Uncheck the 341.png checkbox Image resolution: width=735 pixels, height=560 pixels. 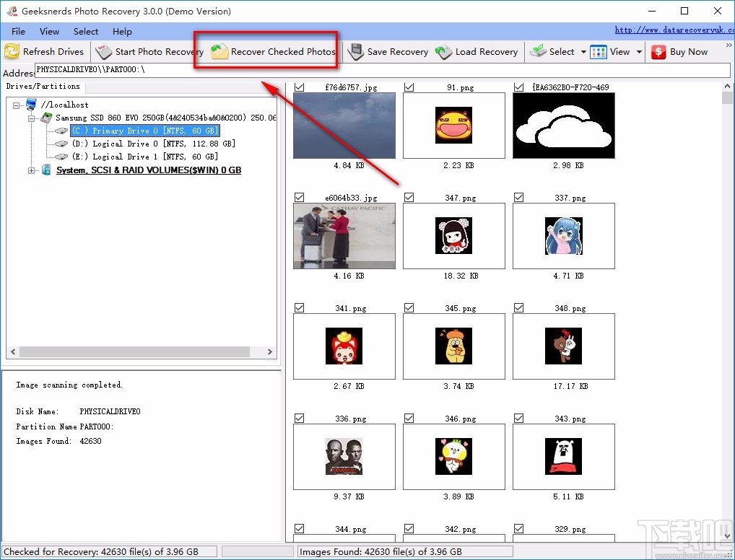299,307
